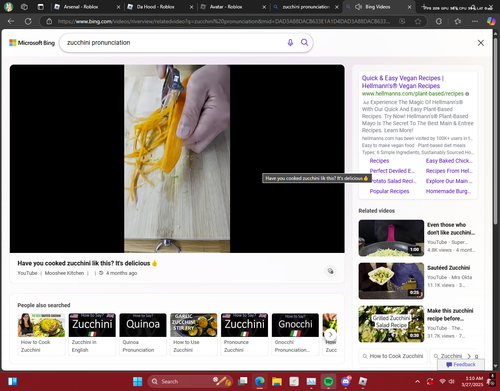Viewport: 500px width, 391px height.
Task: Select the Bing Videos tab
Action: click(378, 7)
